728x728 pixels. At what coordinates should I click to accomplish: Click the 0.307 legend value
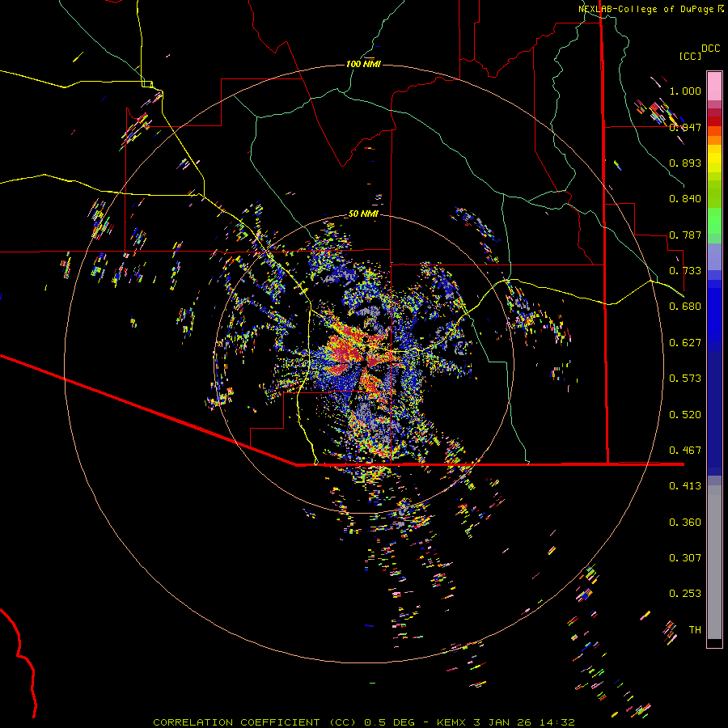pyautogui.click(x=685, y=558)
